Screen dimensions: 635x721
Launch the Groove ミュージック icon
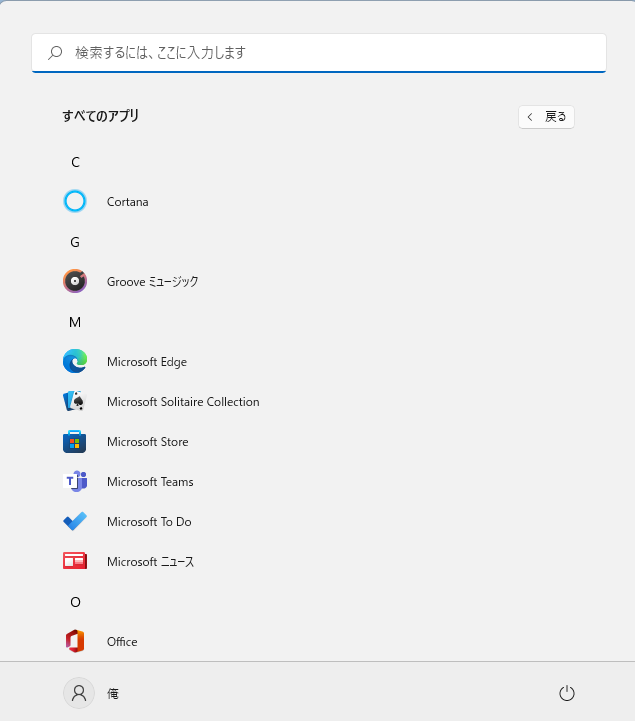tap(75, 281)
